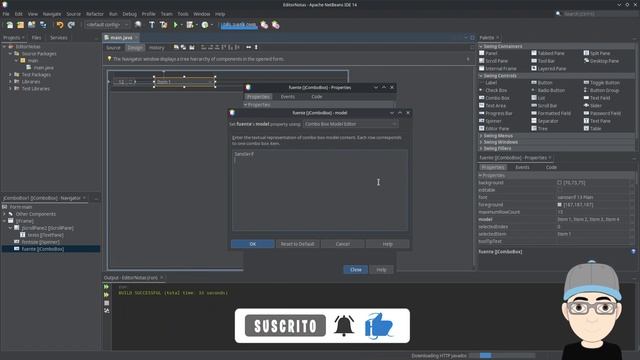Select the Tree palette component

[x=540, y=129]
